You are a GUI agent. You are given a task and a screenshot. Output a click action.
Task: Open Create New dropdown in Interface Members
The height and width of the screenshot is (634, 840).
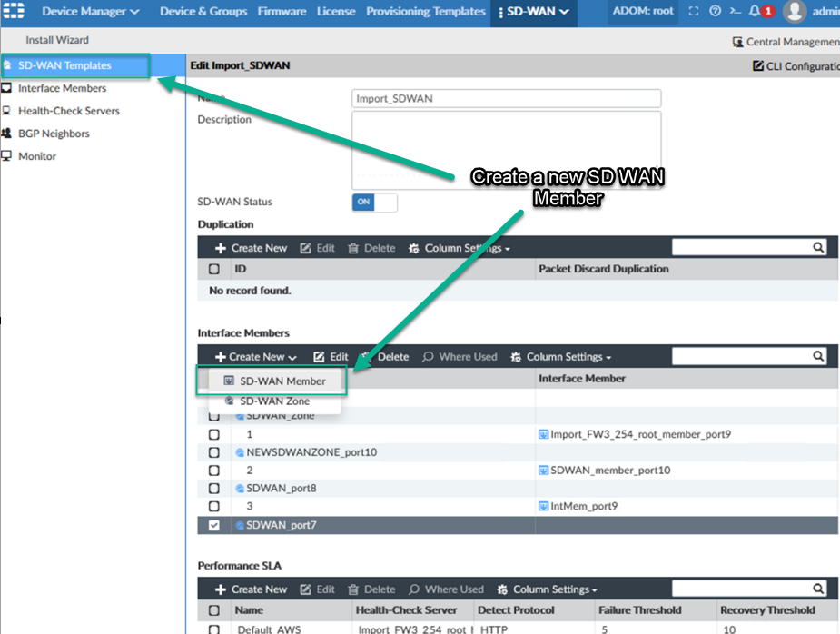pyautogui.click(x=256, y=357)
